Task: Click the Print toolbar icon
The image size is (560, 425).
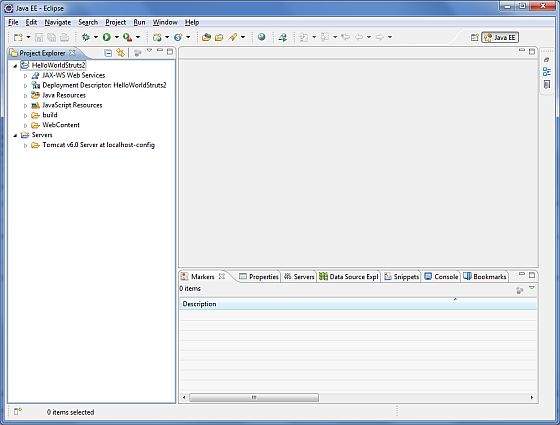Action: (x=65, y=37)
